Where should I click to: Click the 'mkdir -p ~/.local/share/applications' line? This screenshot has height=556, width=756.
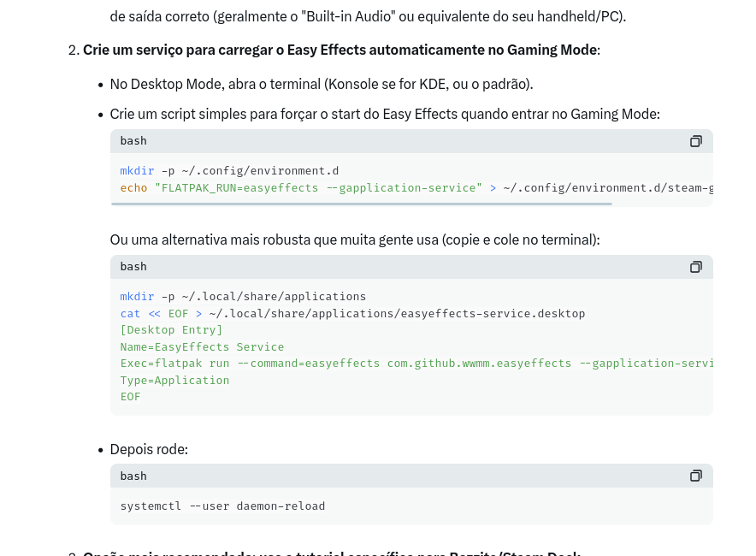(x=243, y=297)
